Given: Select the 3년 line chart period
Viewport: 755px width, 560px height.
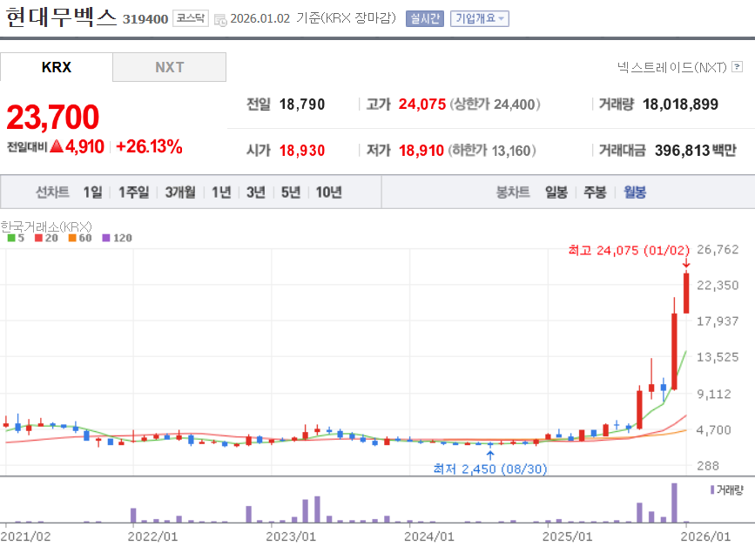Looking at the screenshot, I should [x=256, y=192].
